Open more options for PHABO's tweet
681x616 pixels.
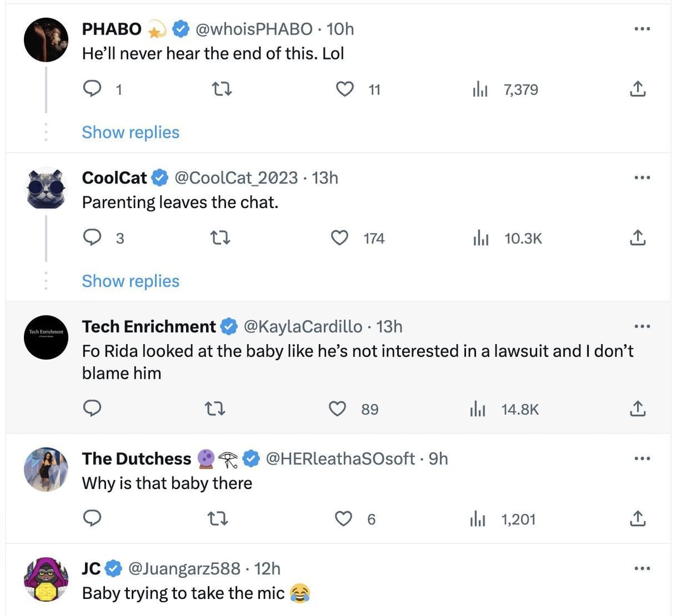click(642, 29)
